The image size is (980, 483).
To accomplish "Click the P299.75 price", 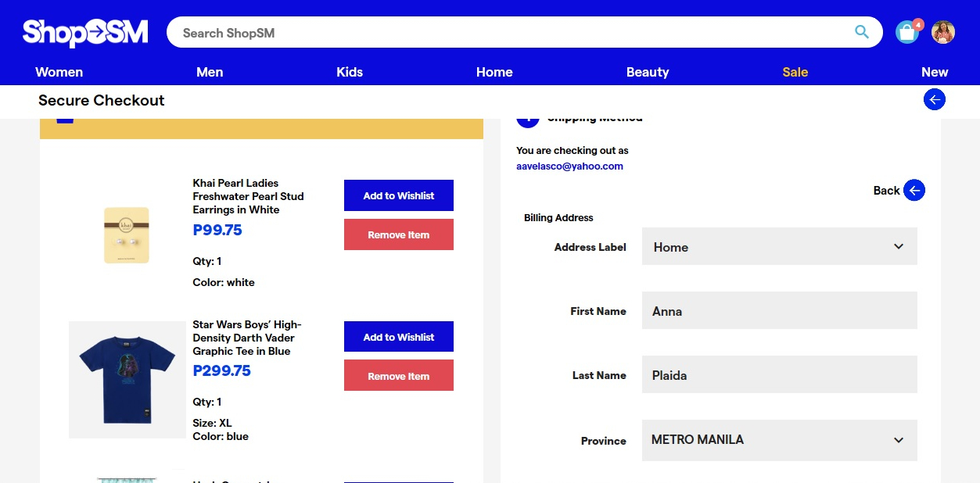I will coord(222,370).
